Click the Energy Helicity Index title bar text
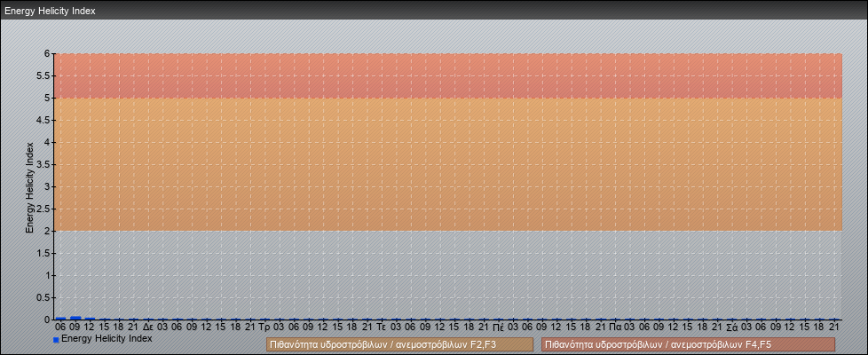The width and height of the screenshot is (868, 355). pos(50,12)
